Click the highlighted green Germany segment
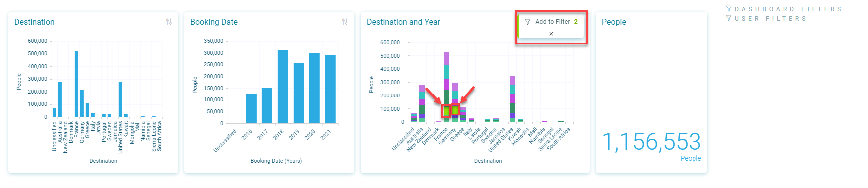Image resolution: width=868 pixels, height=188 pixels. [x=455, y=109]
